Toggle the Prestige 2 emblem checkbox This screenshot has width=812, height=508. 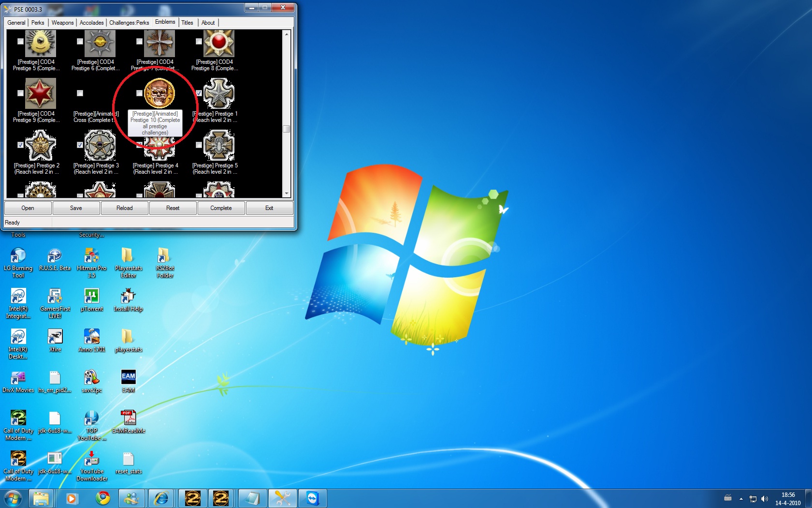coord(20,145)
